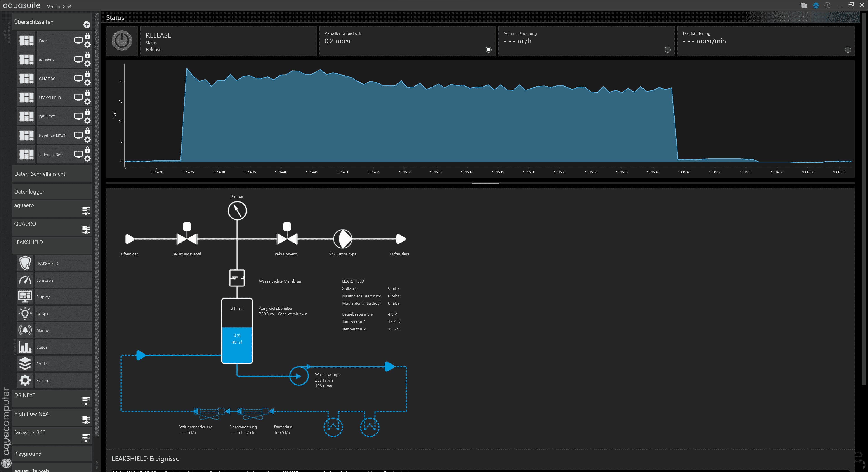This screenshot has height=472, width=868.
Task: Expand the aquaero device section
Action: (x=52, y=209)
